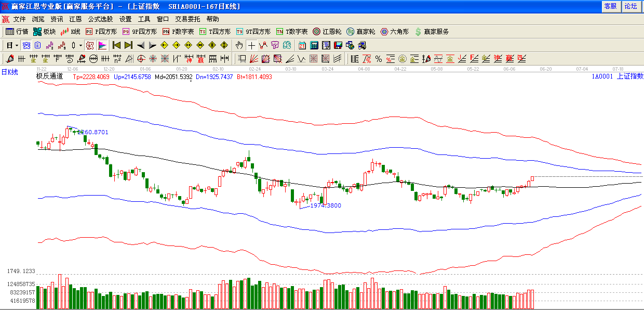The width and height of the screenshot is (644, 310).
Task: Select the hand pan tool
Action: coord(239,45)
